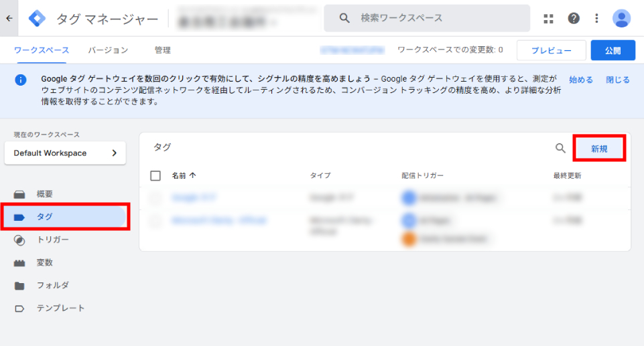
Task: Check the second tag row checkbox
Action: 155,220
